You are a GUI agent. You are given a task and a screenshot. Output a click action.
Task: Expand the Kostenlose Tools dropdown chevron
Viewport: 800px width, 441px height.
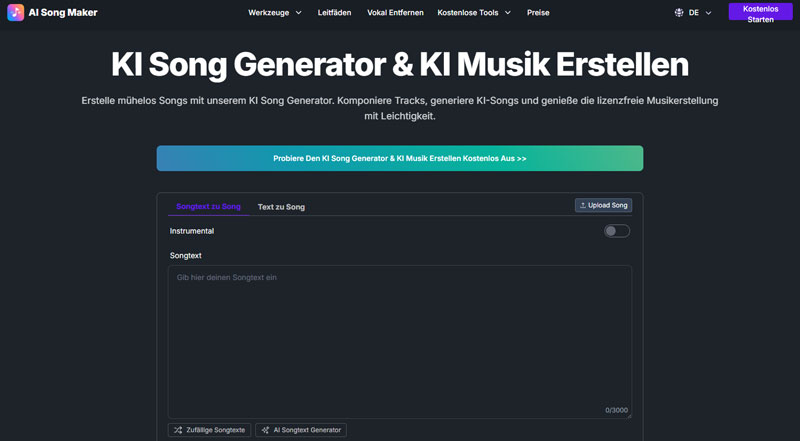(x=508, y=13)
